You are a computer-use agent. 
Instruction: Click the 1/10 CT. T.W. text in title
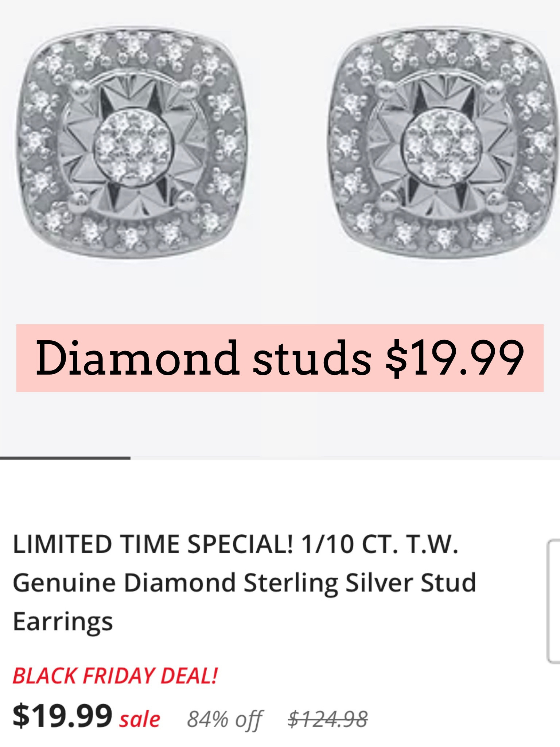(x=379, y=544)
